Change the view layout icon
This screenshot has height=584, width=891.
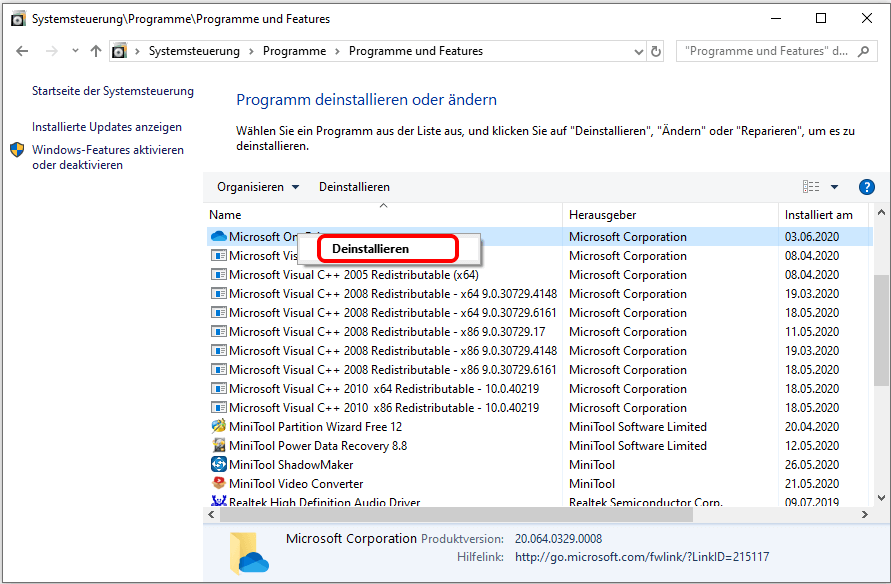tap(811, 186)
